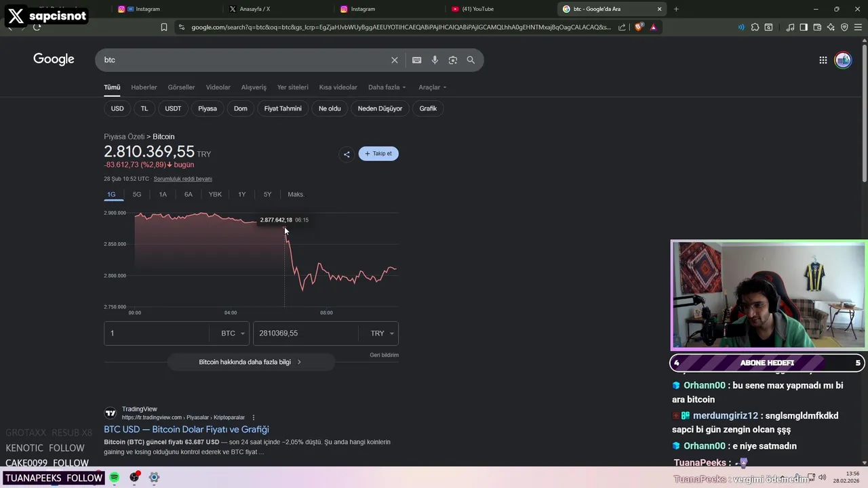Select the Maks. chart range
Screen dimensions: 868x488
(x=296, y=195)
